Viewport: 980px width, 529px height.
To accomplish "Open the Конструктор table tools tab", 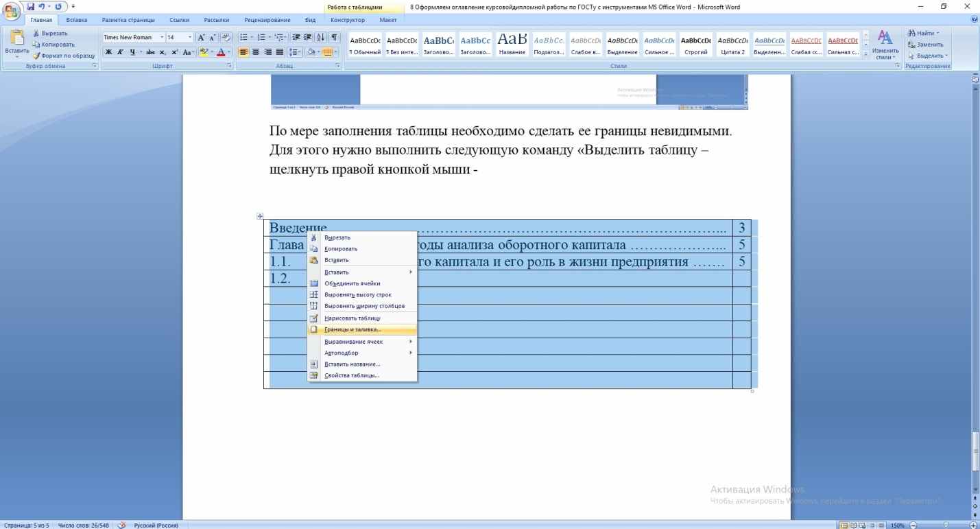I will [348, 20].
